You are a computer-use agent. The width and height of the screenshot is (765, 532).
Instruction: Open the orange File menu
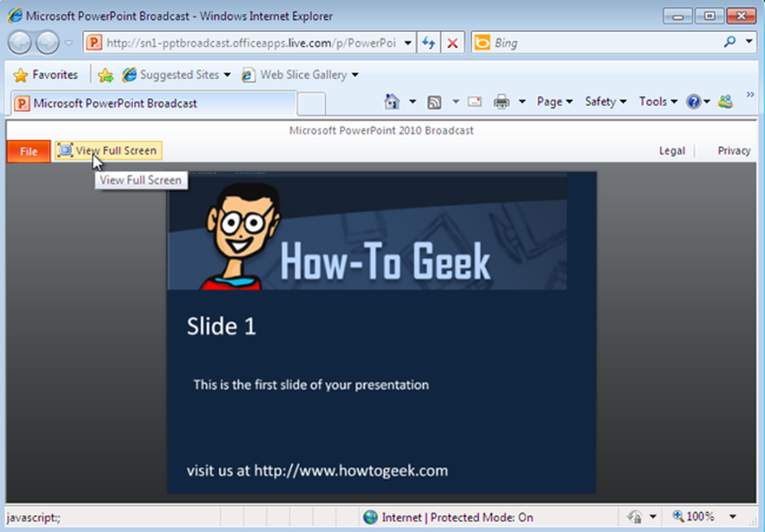coord(29,151)
